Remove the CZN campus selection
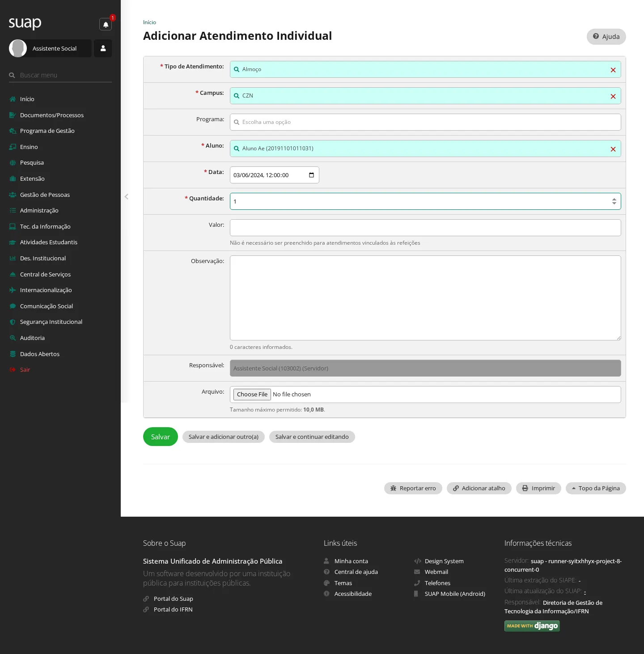The width and height of the screenshot is (644, 654). pos(613,96)
